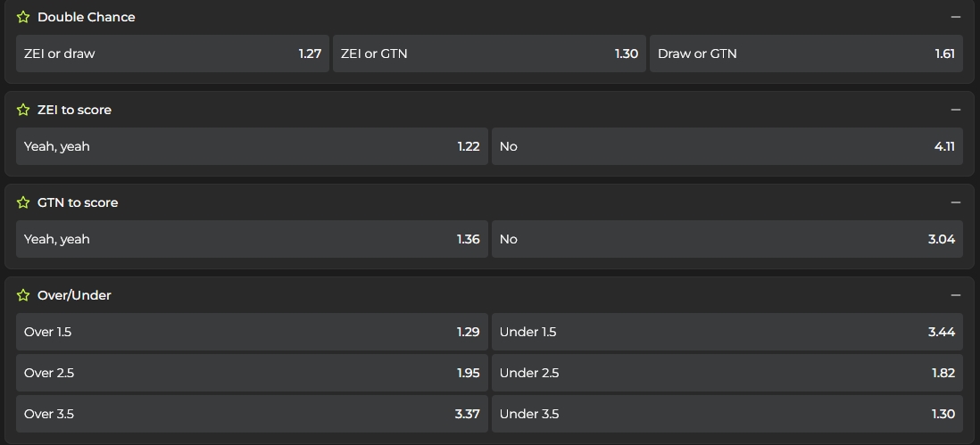The width and height of the screenshot is (980, 445).
Task: Pick Yeah, yeah for GTN to score
Action: click(x=252, y=239)
